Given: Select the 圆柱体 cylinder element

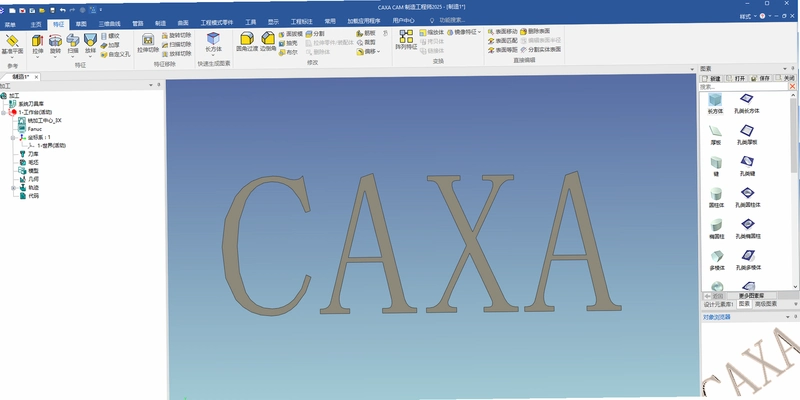Looking at the screenshot, I should point(716,198).
